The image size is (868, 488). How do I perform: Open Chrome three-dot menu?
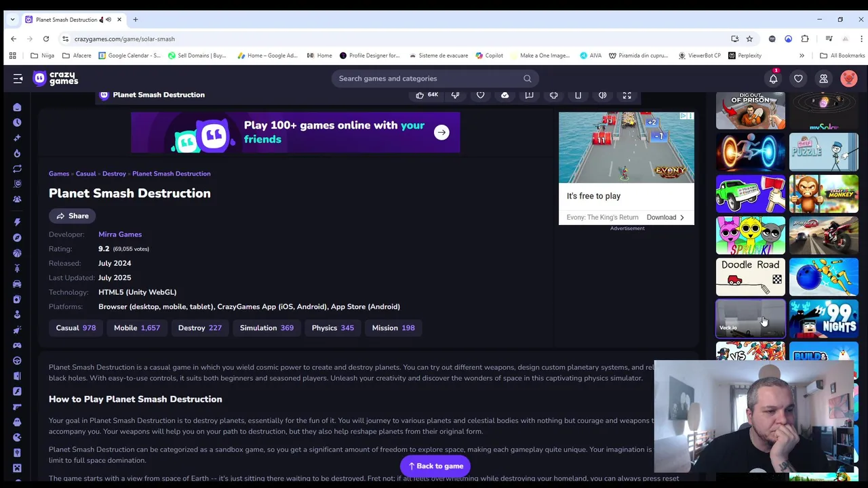coord(861,39)
